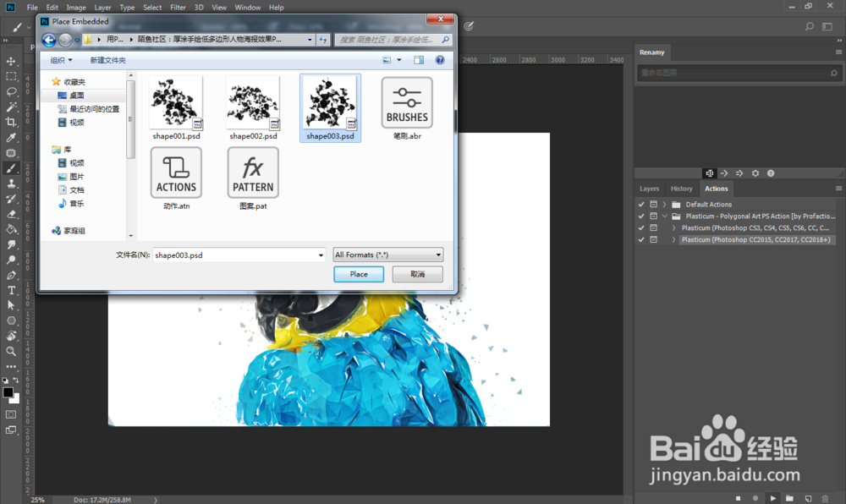Select the Horizontal Type tool
Screen dimensions: 846x504
(11, 290)
